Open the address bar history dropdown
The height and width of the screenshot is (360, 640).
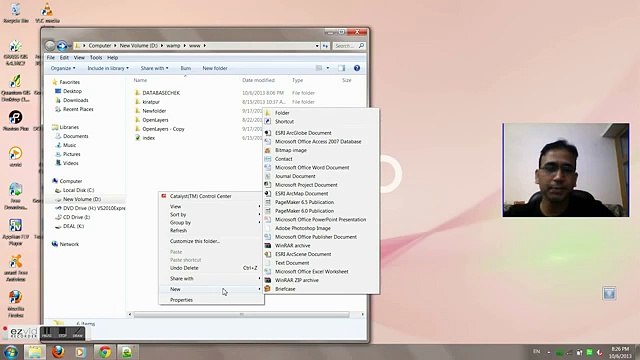tap(317, 46)
